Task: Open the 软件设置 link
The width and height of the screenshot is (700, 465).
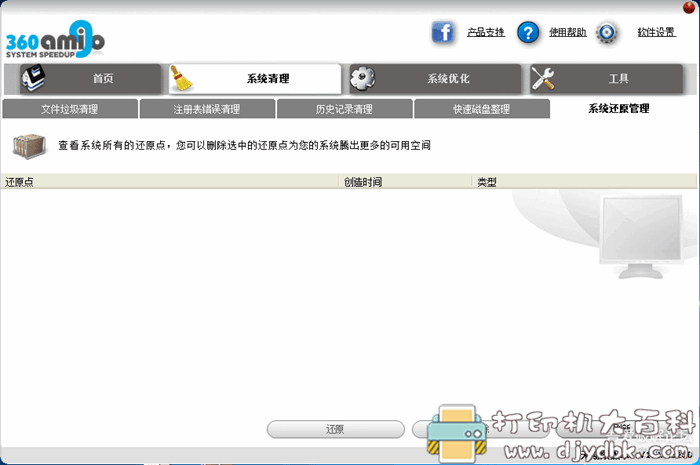Action: [656, 32]
